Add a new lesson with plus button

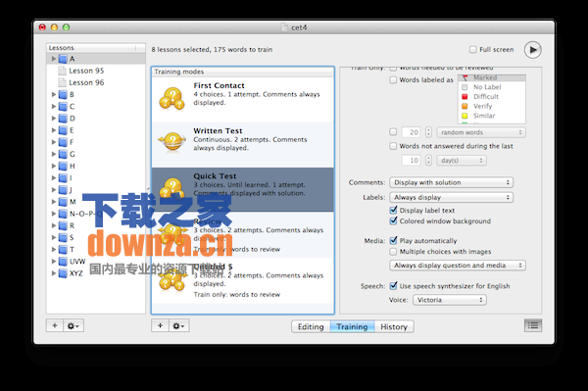[55, 325]
